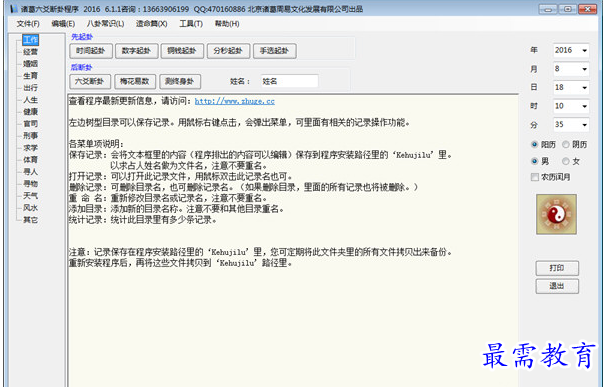Screen dimensions: 604x387
Task: Select the 出行 tree item
Action: click(30, 88)
